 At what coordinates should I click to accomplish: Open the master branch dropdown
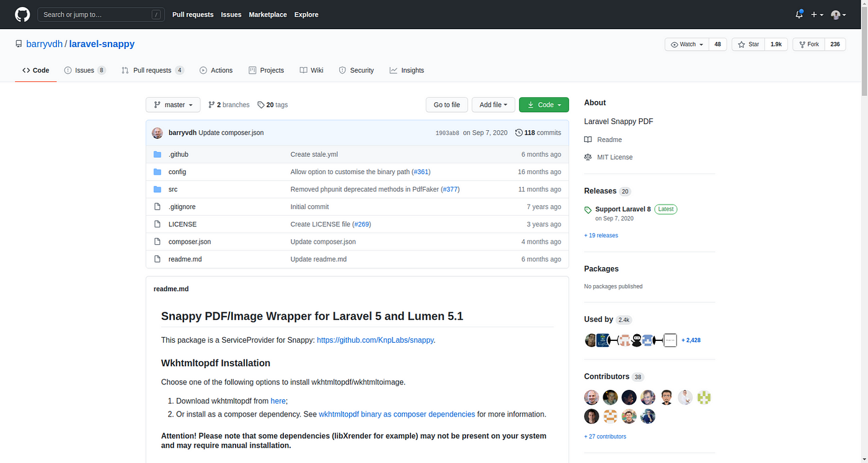click(173, 105)
